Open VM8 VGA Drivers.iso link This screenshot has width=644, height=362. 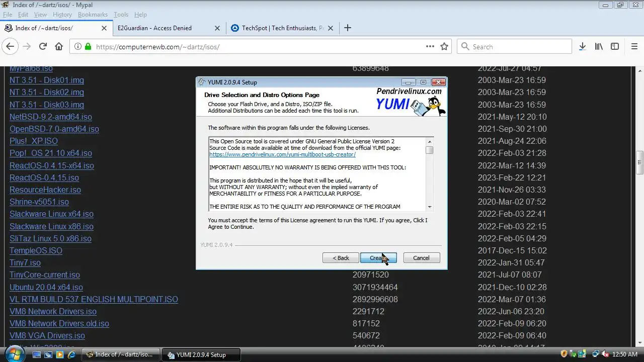[47, 335]
